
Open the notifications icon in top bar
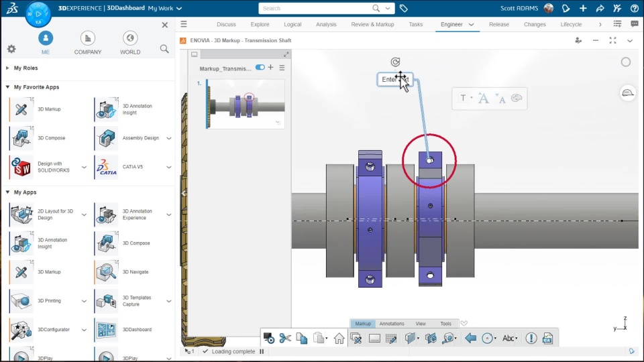(x=566, y=8)
